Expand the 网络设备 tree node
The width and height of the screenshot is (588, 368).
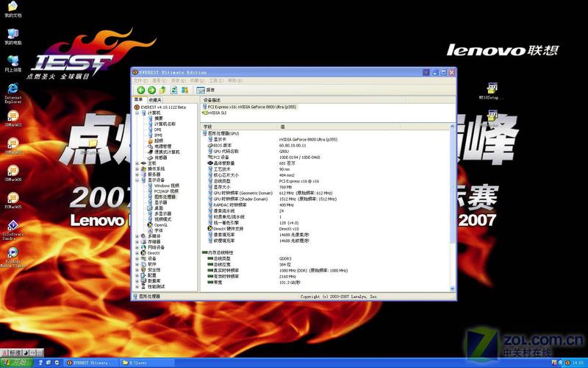137,247
